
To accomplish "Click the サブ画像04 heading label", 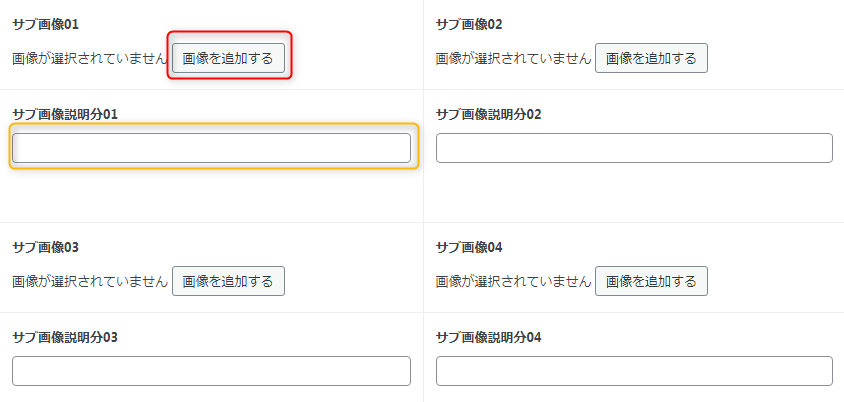I will 469,247.
